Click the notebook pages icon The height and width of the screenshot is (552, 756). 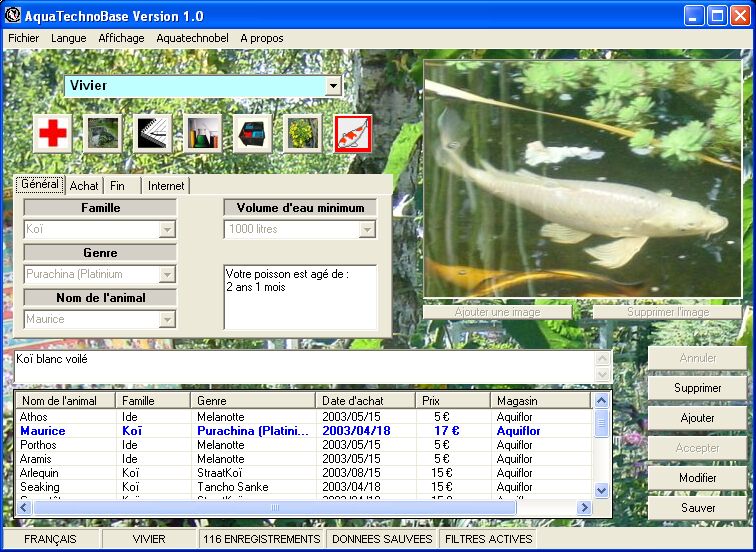[x=152, y=133]
